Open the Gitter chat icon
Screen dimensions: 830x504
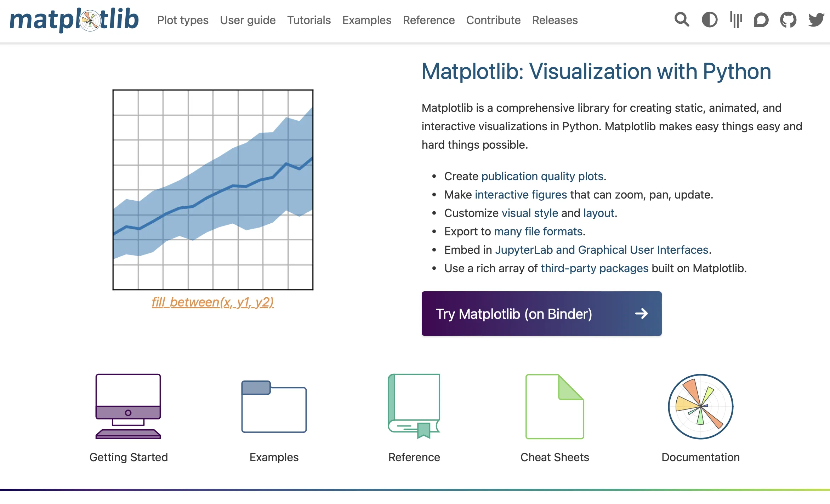(x=736, y=20)
